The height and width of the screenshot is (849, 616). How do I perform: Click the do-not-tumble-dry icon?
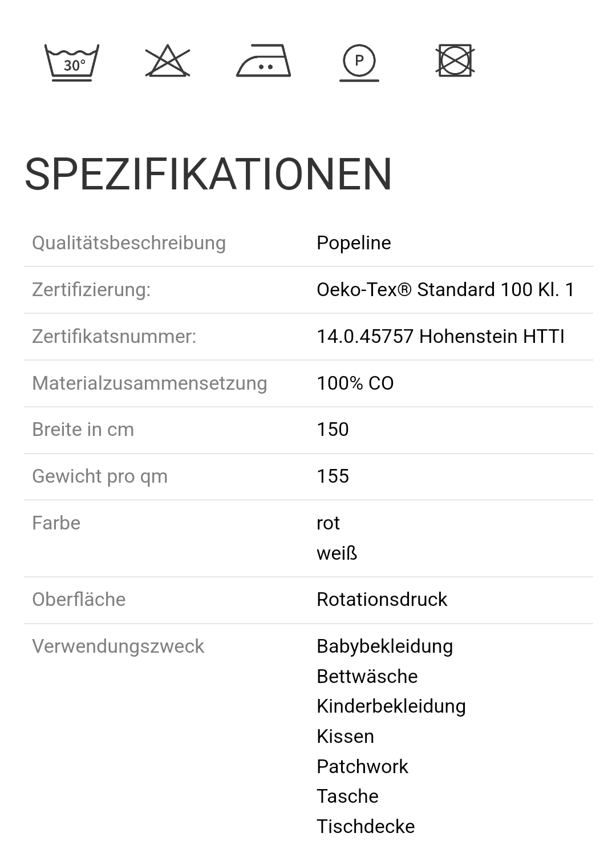pos(455,60)
